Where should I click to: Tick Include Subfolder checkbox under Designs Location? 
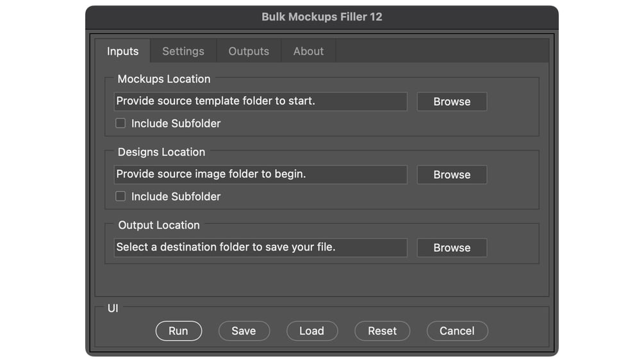120,196
